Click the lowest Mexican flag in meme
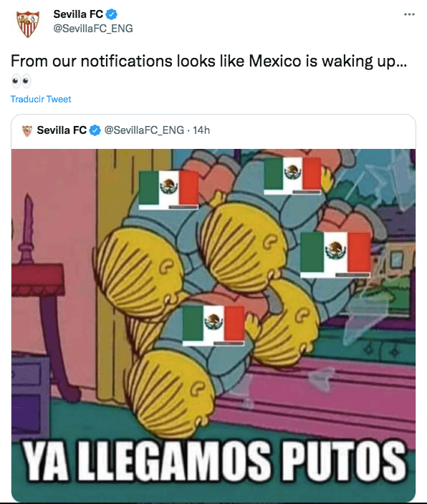Screen dimensions: 427x504 [x=214, y=325]
